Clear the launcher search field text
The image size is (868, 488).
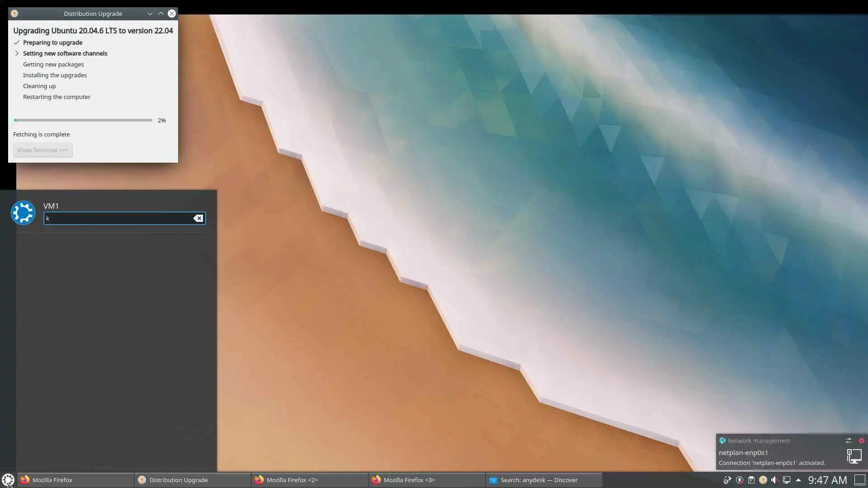point(198,218)
